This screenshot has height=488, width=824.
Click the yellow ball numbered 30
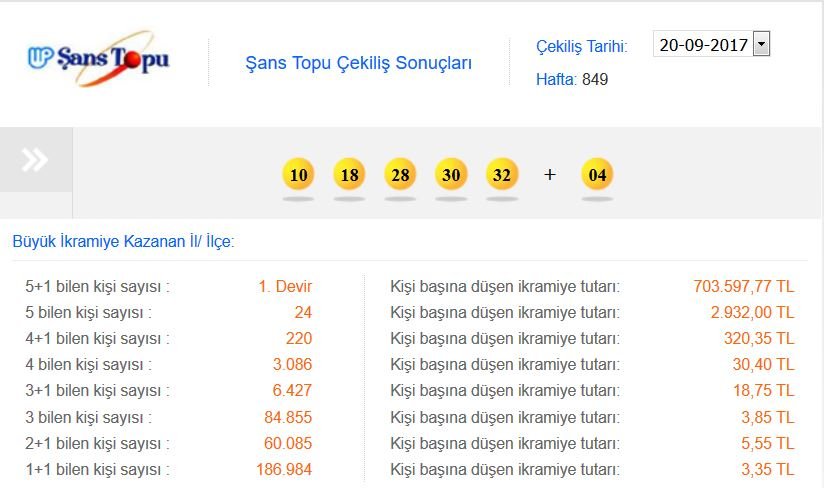(451, 175)
